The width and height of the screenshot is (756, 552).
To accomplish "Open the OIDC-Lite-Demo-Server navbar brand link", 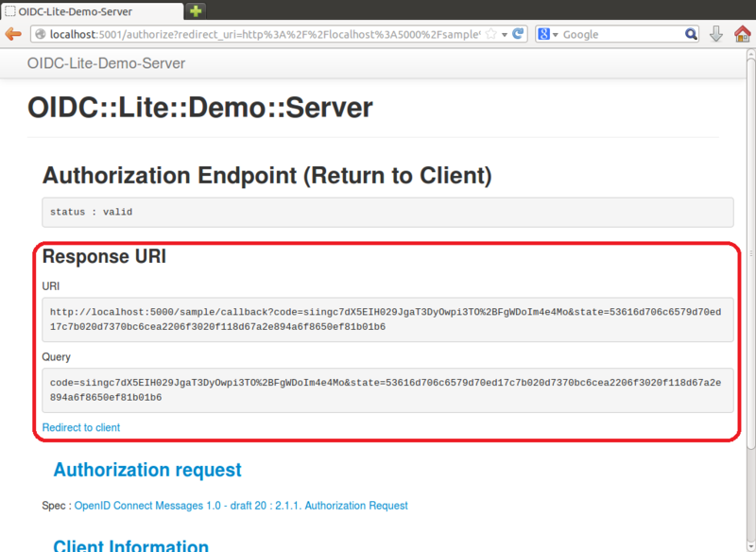I will pos(106,63).
